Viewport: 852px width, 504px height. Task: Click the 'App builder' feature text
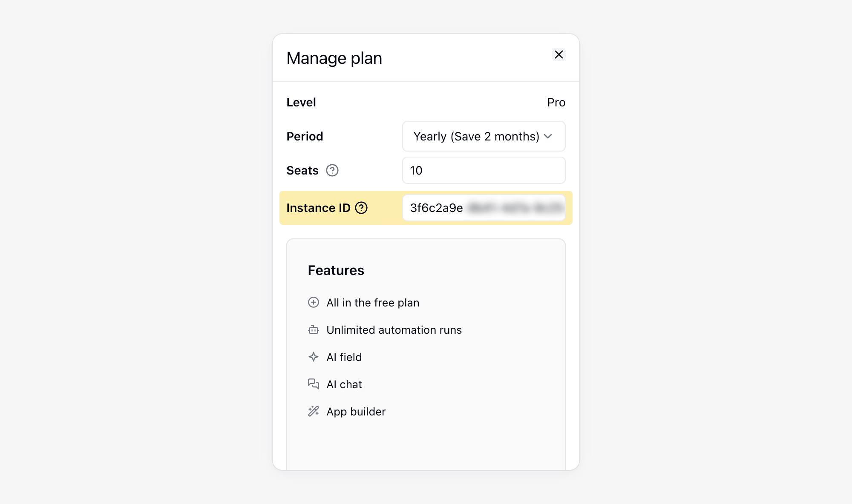click(356, 412)
